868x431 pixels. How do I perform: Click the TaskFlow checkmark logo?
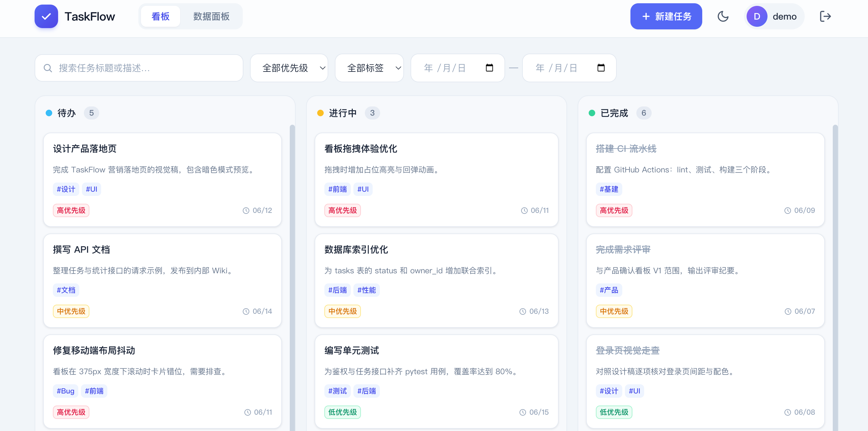coord(46,16)
